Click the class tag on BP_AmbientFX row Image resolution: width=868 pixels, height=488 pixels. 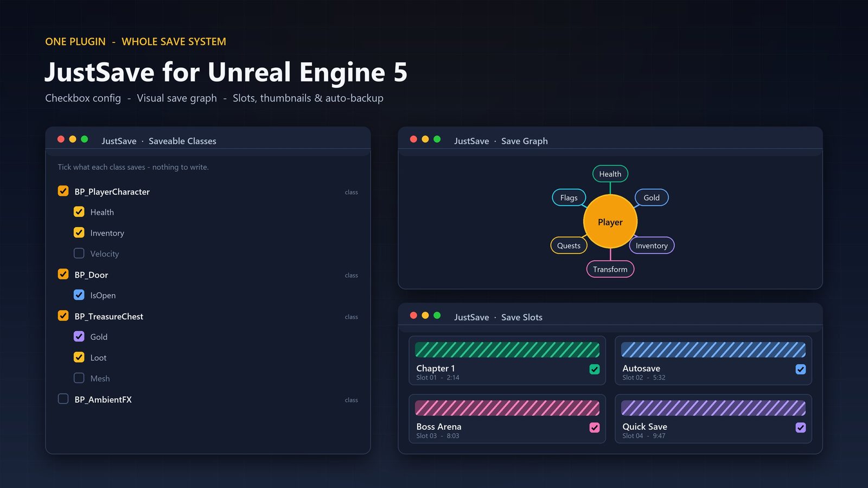pos(352,400)
